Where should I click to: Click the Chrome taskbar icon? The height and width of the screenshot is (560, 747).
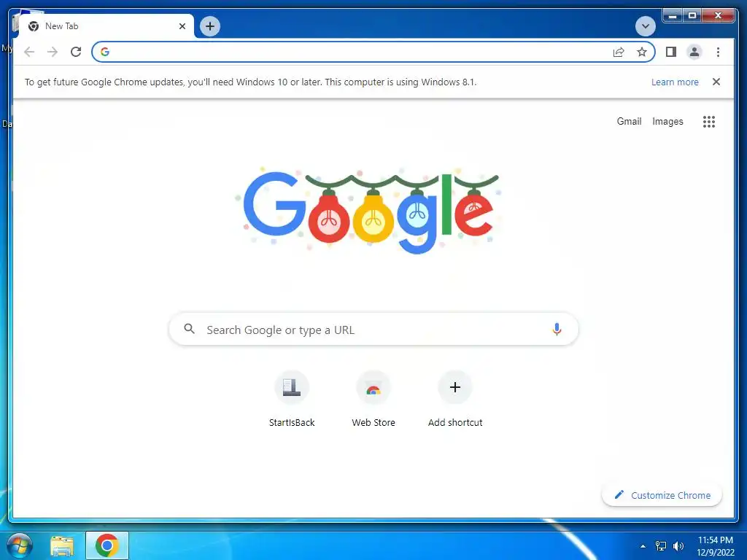point(107,545)
